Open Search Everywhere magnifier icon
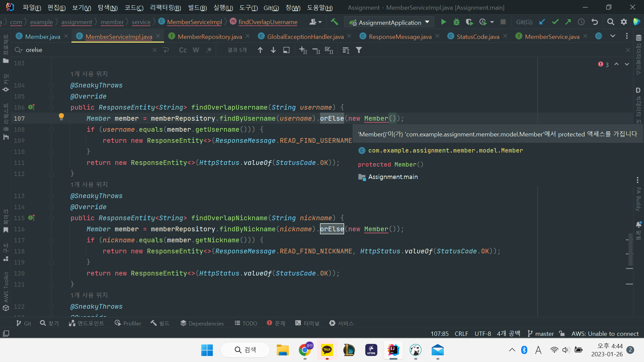This screenshot has width=644, height=362. coord(611,22)
